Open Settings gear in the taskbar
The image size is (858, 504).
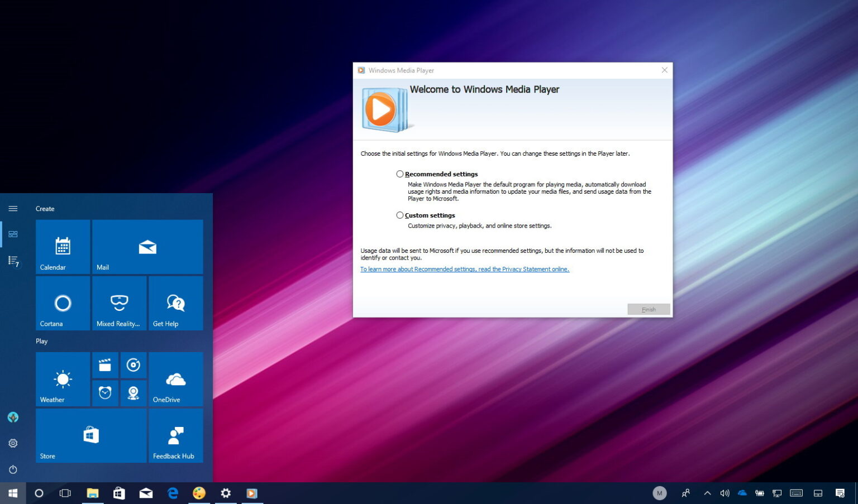point(226,493)
